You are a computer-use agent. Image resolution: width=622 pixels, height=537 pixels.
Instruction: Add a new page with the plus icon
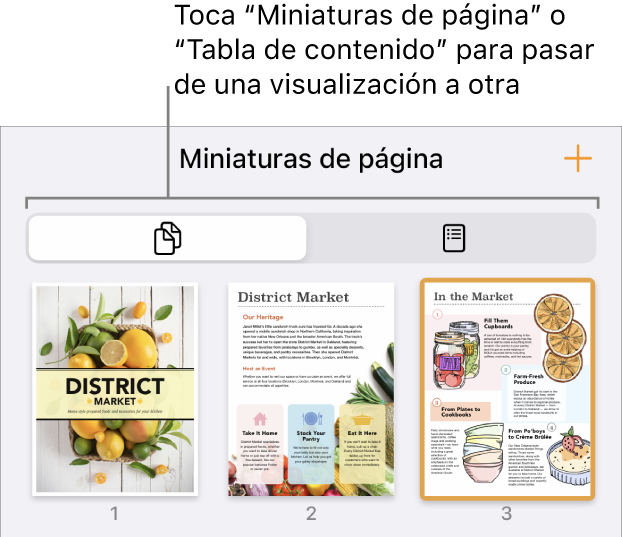[578, 158]
